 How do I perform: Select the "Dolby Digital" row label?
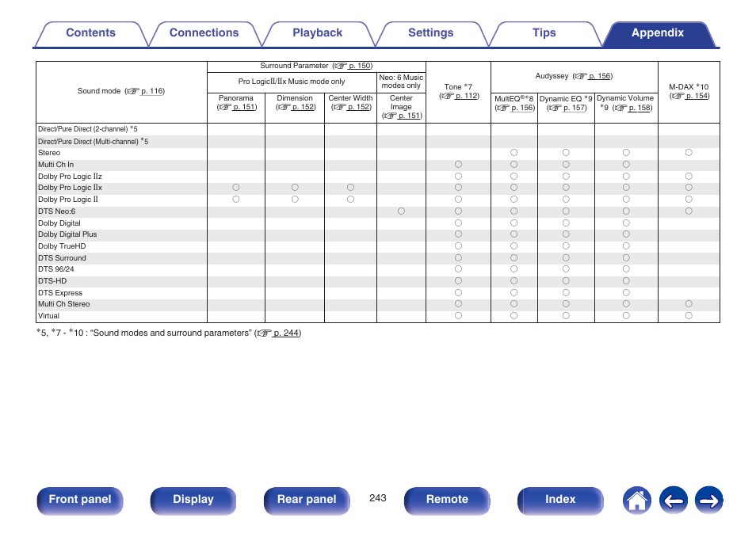pyautogui.click(x=59, y=223)
